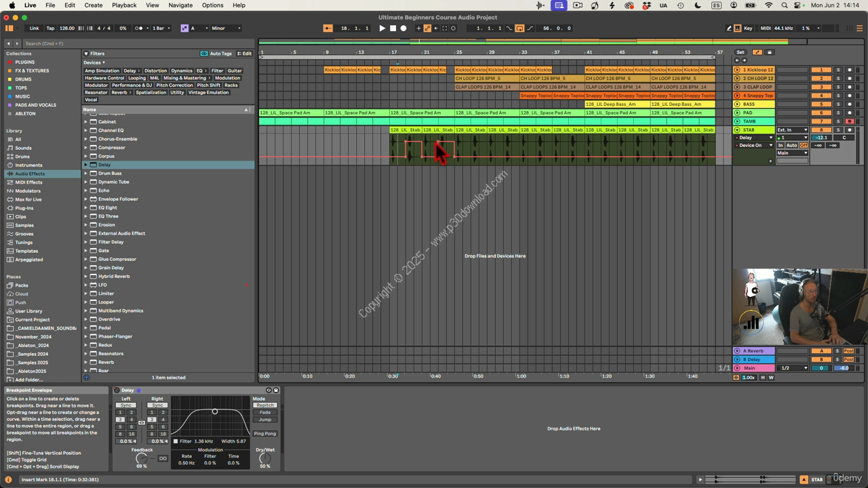The image size is (868, 488).
Task: Enable Hot-Swap on the Delay device
Action: click(269, 390)
